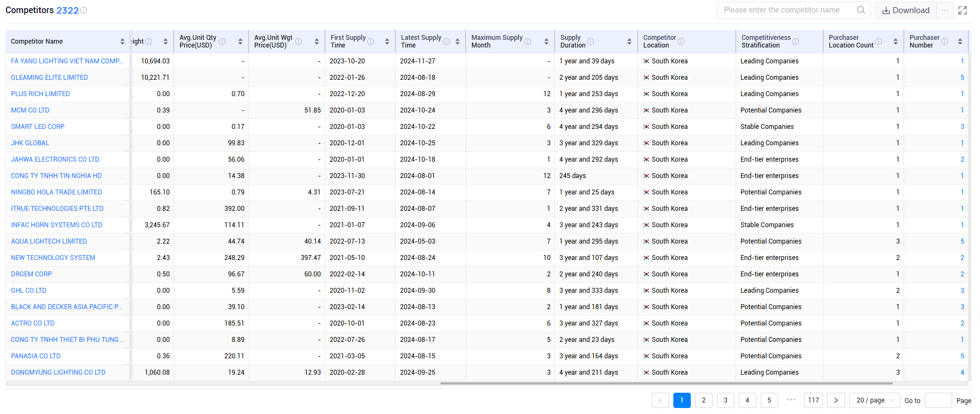Go to page 3
The height and width of the screenshot is (414, 980).
pos(726,400)
